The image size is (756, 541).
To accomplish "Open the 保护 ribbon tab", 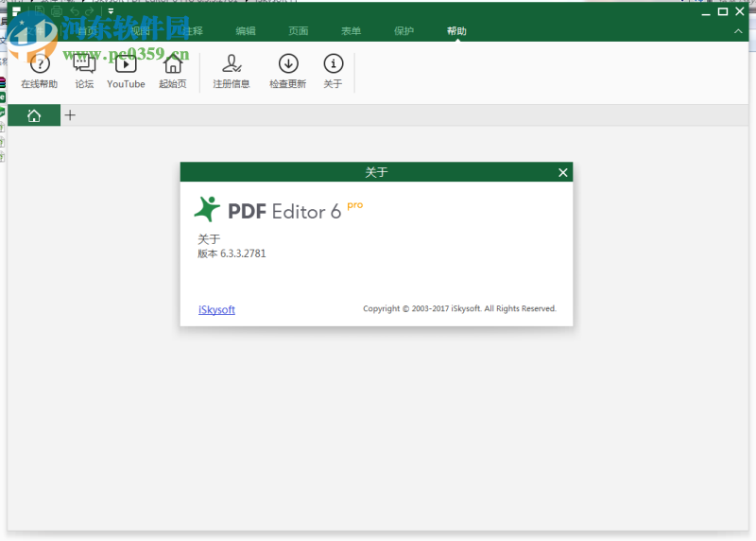I will 404,31.
